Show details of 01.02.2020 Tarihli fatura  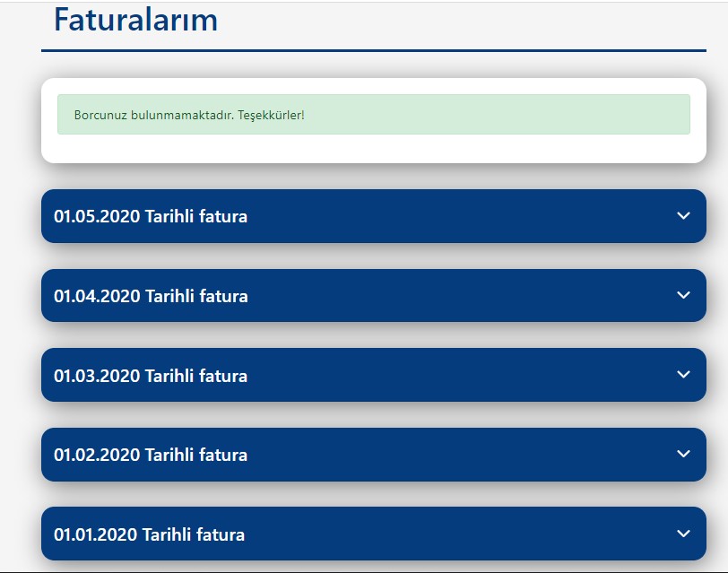(374, 454)
